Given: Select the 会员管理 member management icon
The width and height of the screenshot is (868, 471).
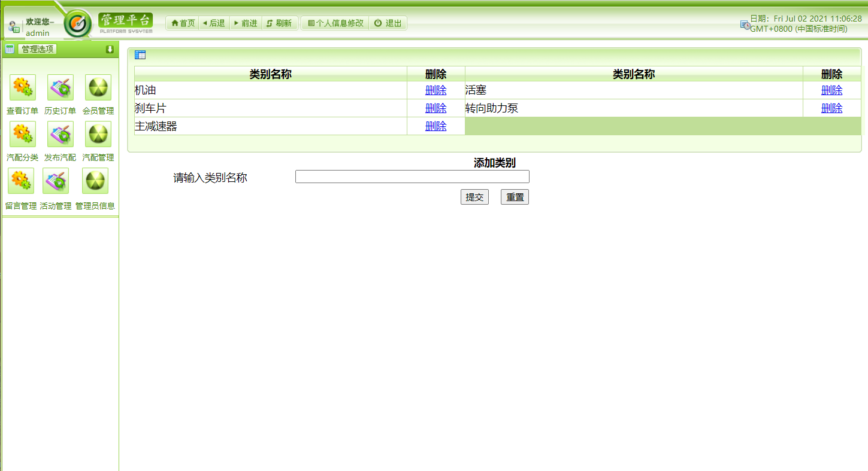Looking at the screenshot, I should coord(98,87).
